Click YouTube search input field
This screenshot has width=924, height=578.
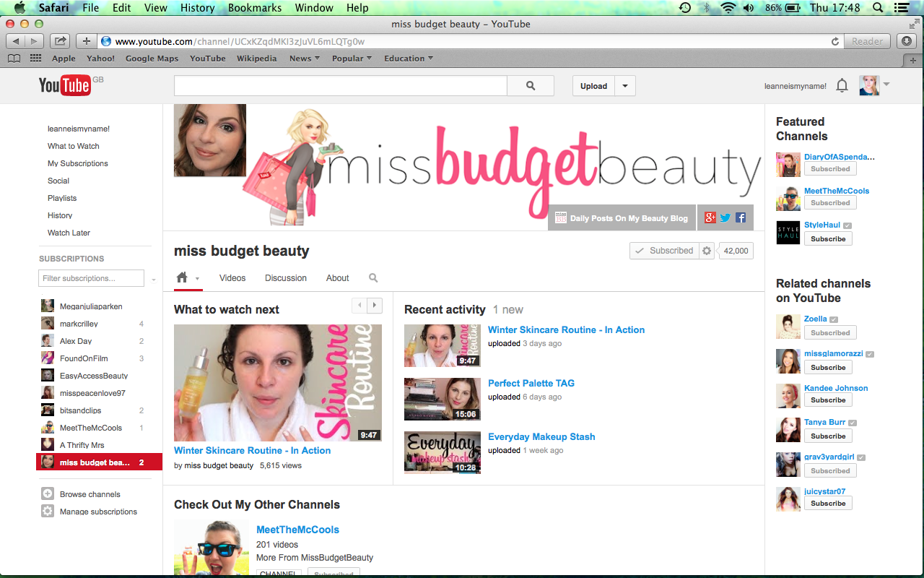(341, 86)
